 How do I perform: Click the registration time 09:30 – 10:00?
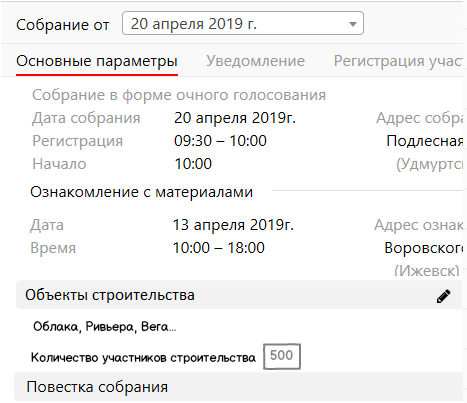[x=220, y=141]
